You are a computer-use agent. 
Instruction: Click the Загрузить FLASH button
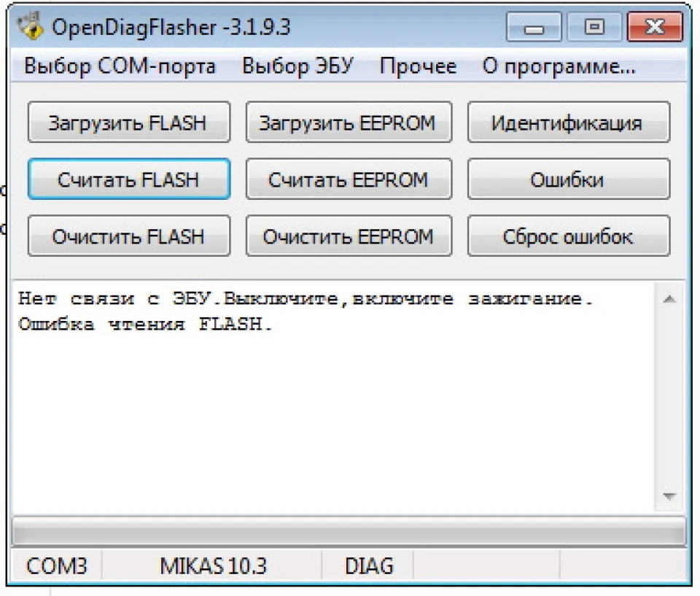click(129, 122)
